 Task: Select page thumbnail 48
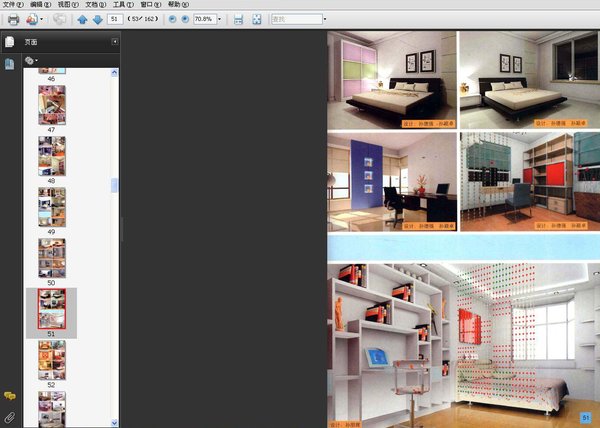(52, 156)
